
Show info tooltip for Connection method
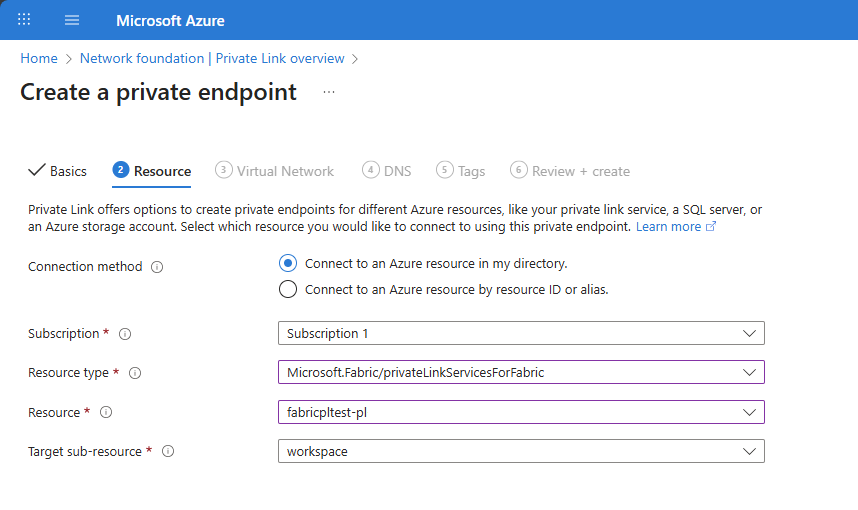click(x=157, y=267)
